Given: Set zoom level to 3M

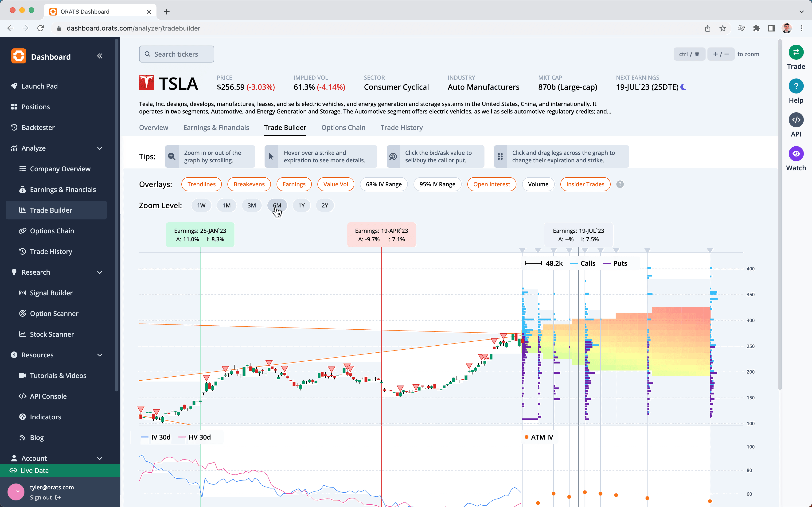Looking at the screenshot, I should [x=251, y=205].
